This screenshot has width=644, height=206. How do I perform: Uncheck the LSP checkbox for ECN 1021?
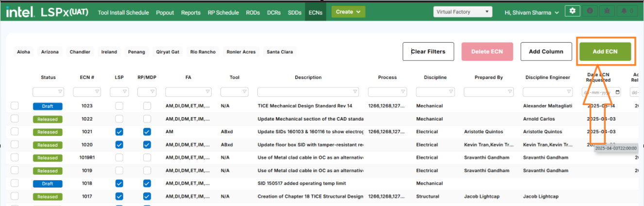click(x=119, y=132)
